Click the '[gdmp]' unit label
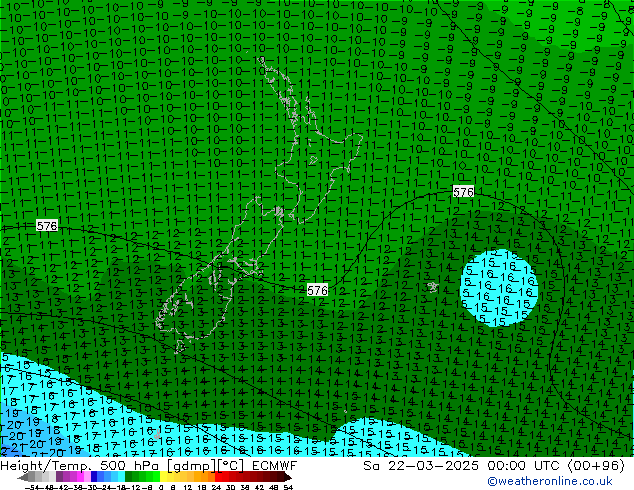This screenshot has height=490, width=634. (x=192, y=466)
